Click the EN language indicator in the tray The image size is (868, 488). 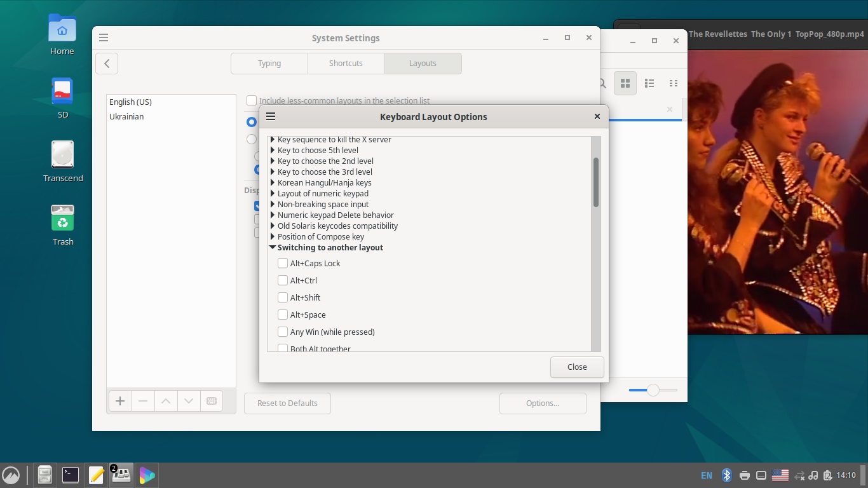706,475
